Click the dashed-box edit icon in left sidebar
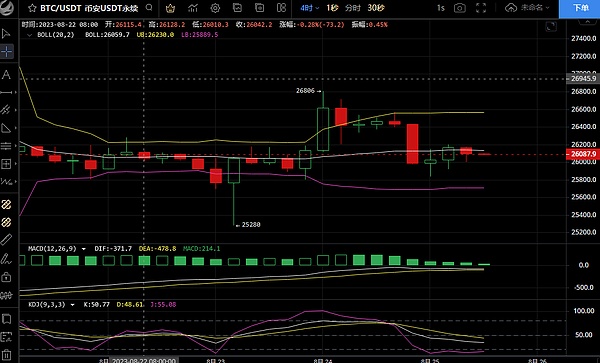 pyautogui.click(x=6, y=337)
